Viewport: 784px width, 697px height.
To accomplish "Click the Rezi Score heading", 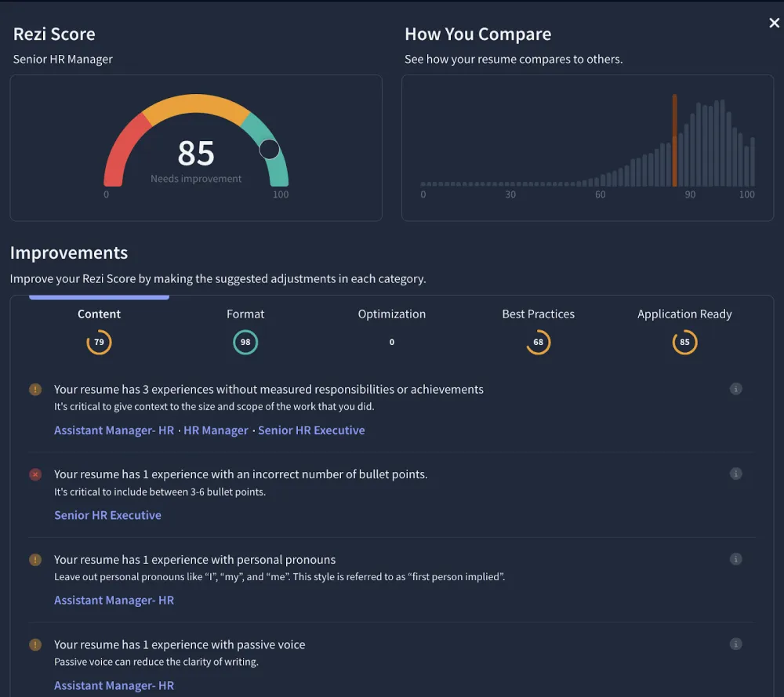I will click(x=54, y=34).
